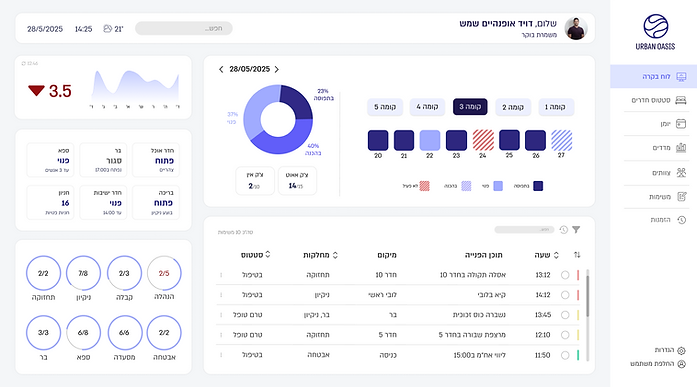Open the בריכה facility card
The height and width of the screenshot is (387, 697).
(x=156, y=203)
